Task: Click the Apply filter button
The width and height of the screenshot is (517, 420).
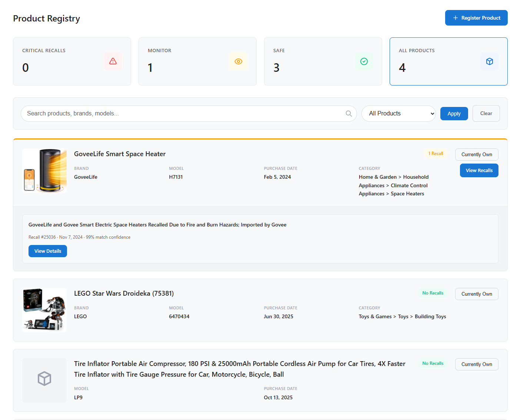Action: (x=454, y=114)
